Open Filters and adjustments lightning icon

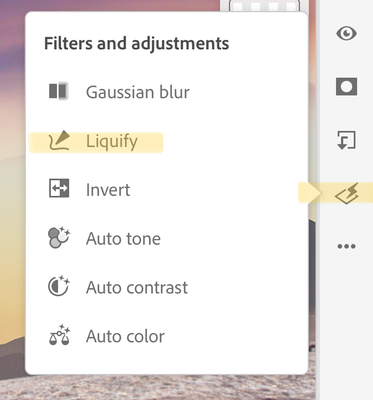pos(347,193)
